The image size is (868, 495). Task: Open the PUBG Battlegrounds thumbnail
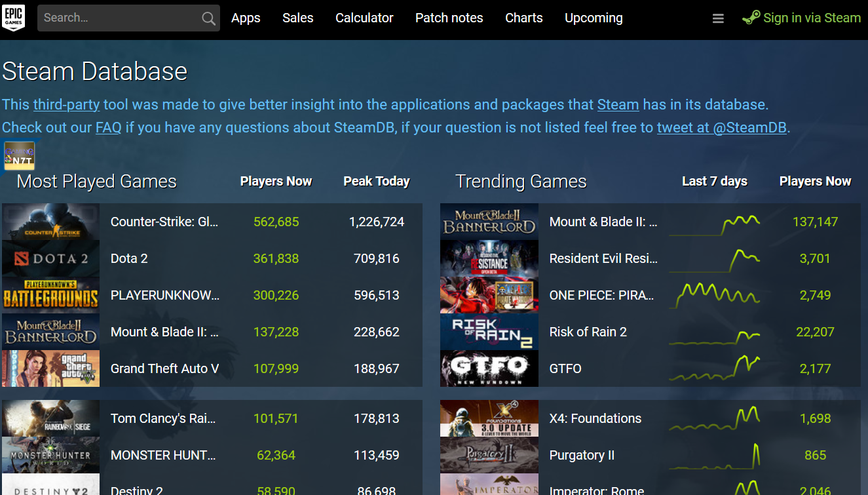point(51,295)
